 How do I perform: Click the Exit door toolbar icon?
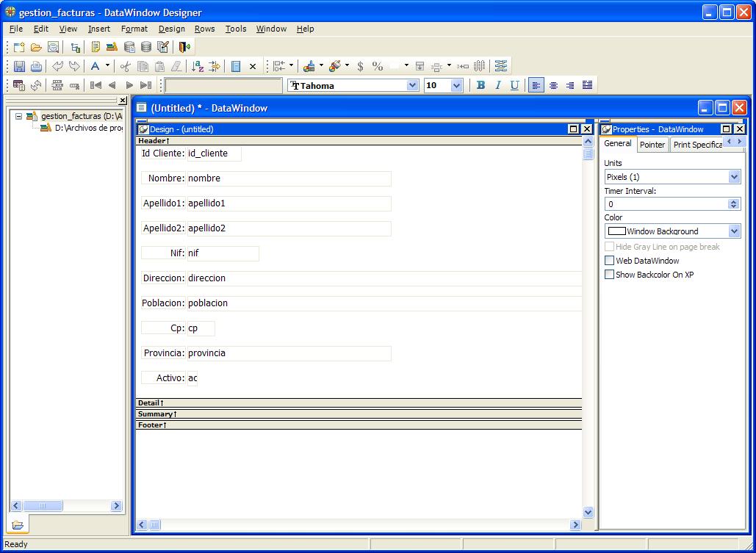point(184,47)
